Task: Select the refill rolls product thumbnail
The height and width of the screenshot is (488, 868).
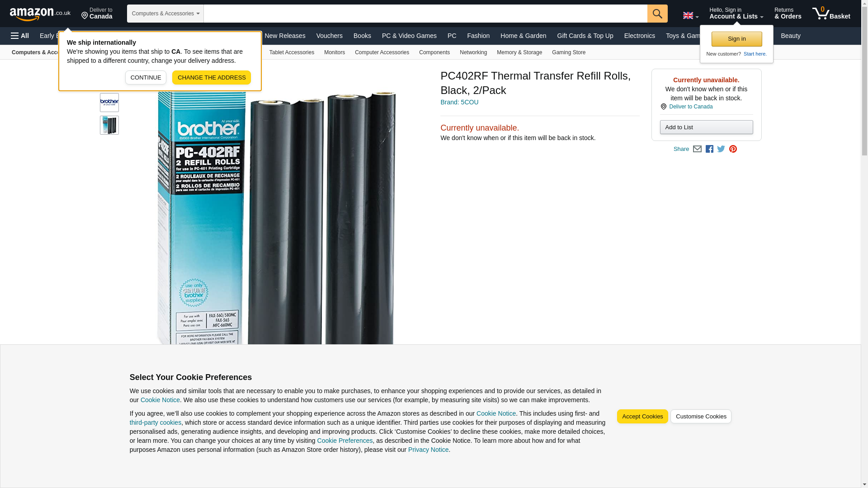Action: click(x=109, y=125)
